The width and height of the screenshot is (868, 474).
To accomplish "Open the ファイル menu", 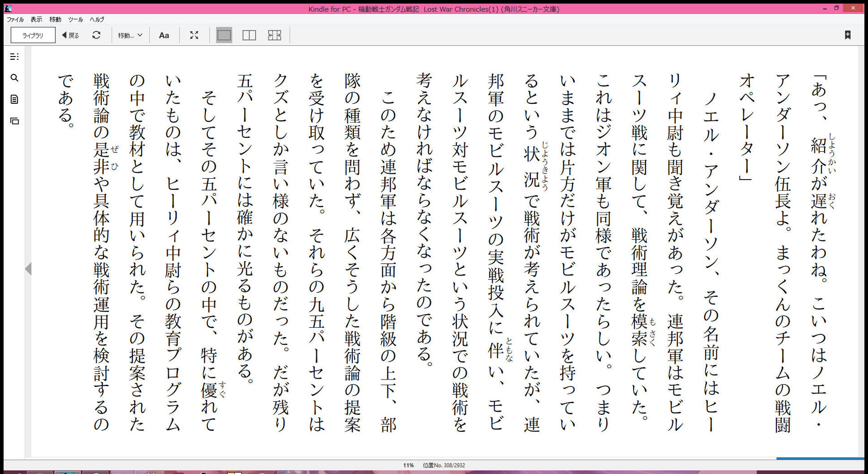I will pyautogui.click(x=15, y=19).
